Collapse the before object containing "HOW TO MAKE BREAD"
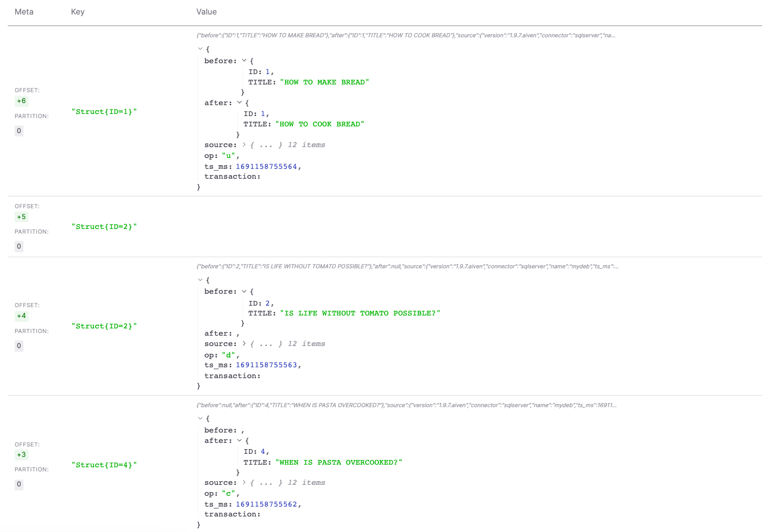762x532 pixels. tap(244, 60)
